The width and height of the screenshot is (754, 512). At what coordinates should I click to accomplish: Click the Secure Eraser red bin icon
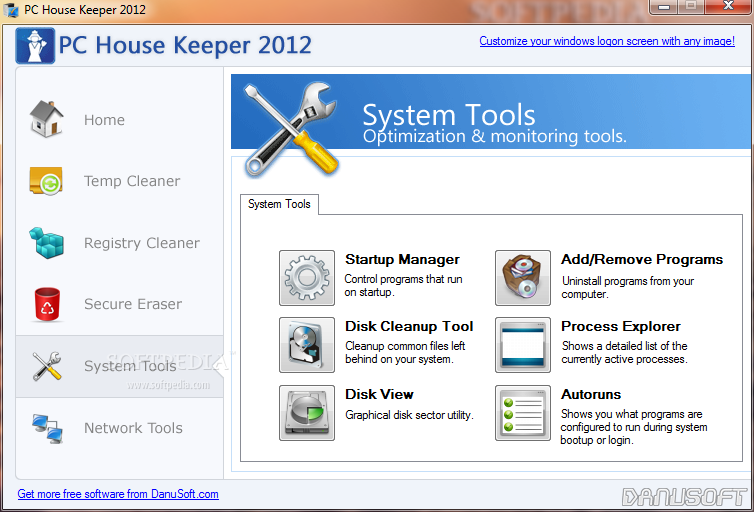pyautogui.click(x=47, y=304)
